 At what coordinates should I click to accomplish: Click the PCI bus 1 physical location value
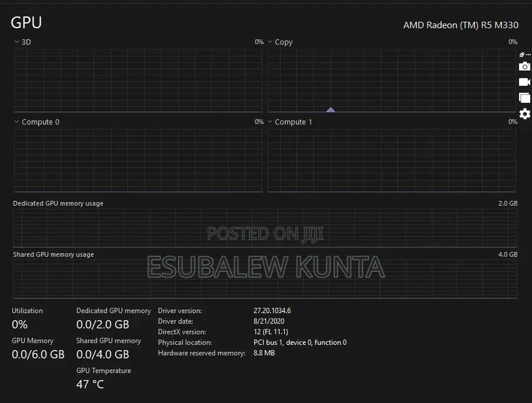click(x=300, y=342)
